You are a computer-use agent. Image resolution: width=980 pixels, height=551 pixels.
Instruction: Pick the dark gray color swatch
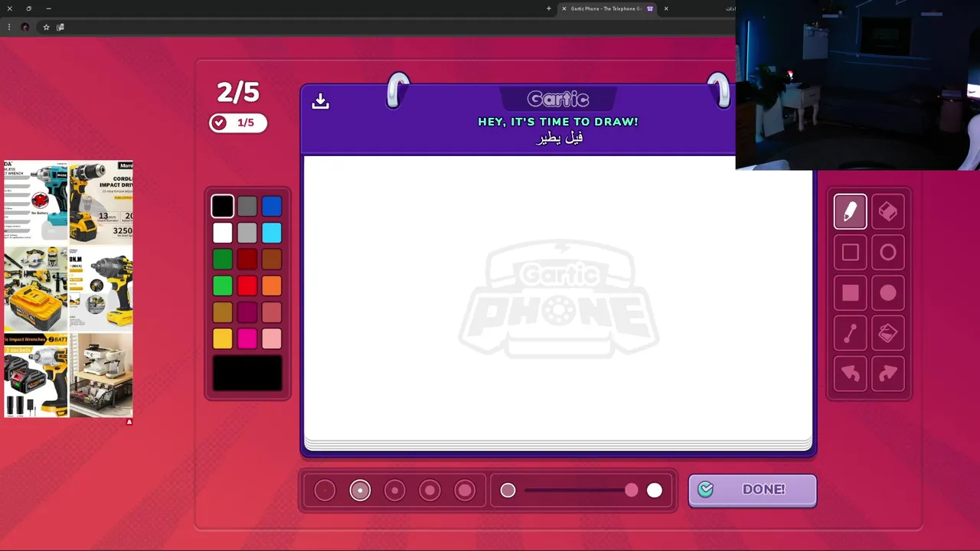(247, 206)
